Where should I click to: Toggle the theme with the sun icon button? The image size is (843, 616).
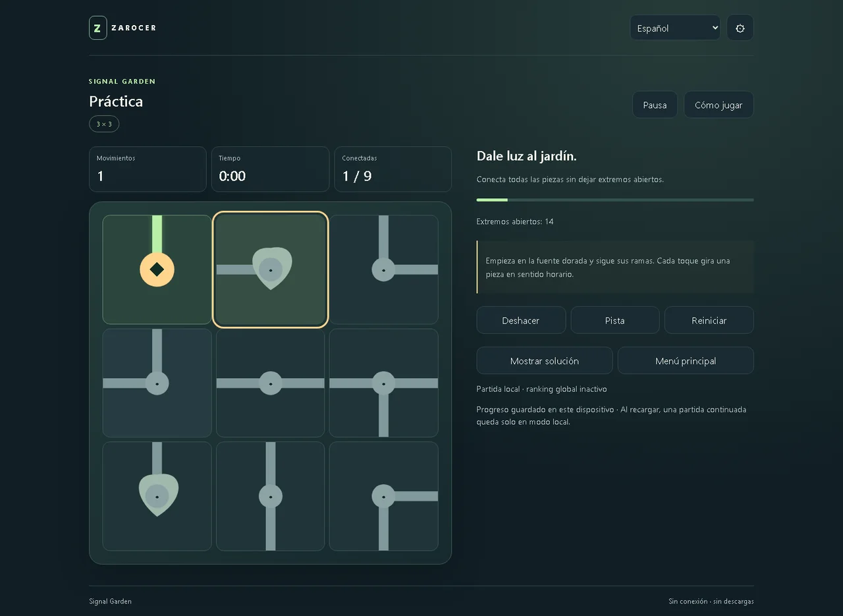[x=740, y=28]
